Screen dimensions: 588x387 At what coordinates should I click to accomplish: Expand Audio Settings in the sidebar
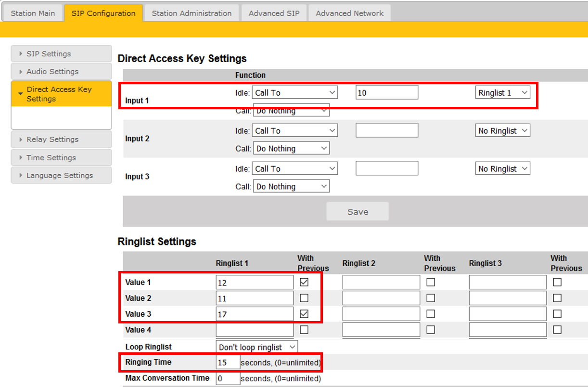coord(52,72)
